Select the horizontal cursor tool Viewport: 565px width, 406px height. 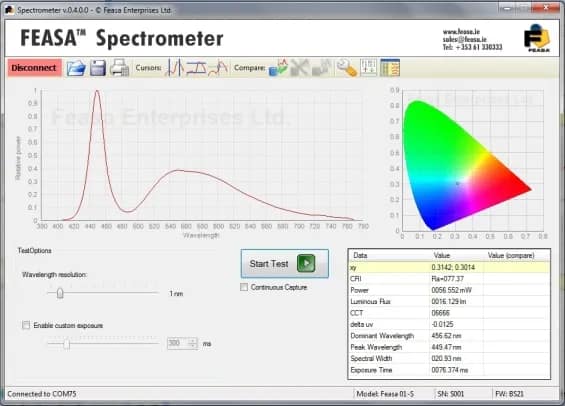click(x=196, y=68)
